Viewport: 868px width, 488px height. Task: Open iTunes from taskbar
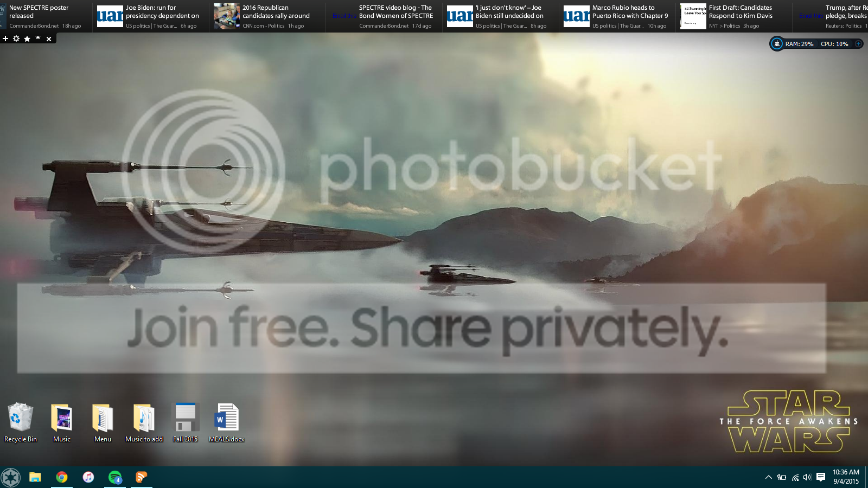tap(88, 477)
